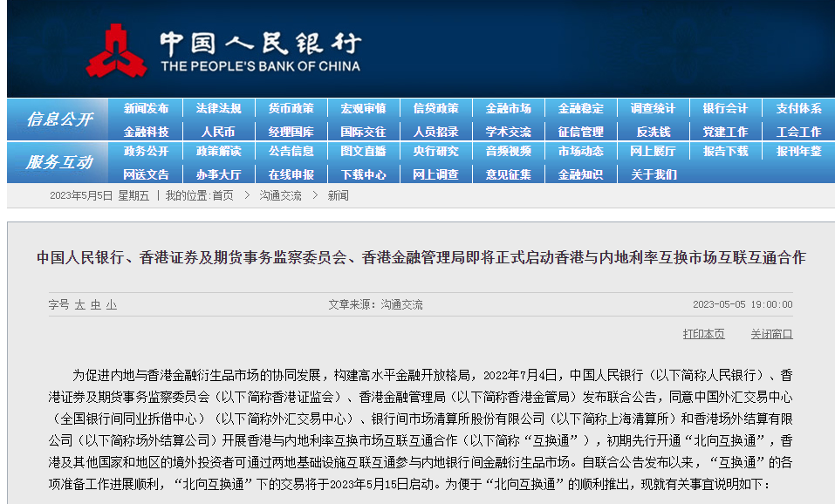The image size is (835, 504).
Task: Select 银行会计 menu item
Action: 725,109
